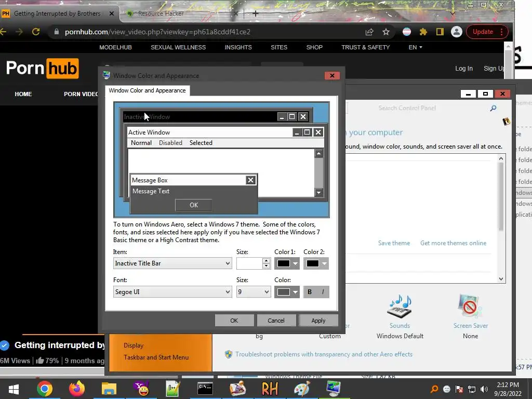Click the network icon in system tray
Screen dimensions: 532x399
point(472,389)
